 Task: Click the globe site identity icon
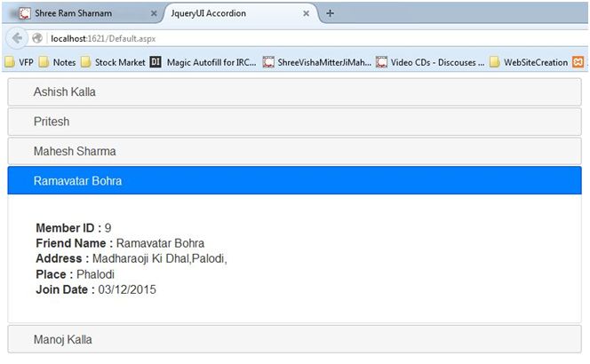click(37, 38)
